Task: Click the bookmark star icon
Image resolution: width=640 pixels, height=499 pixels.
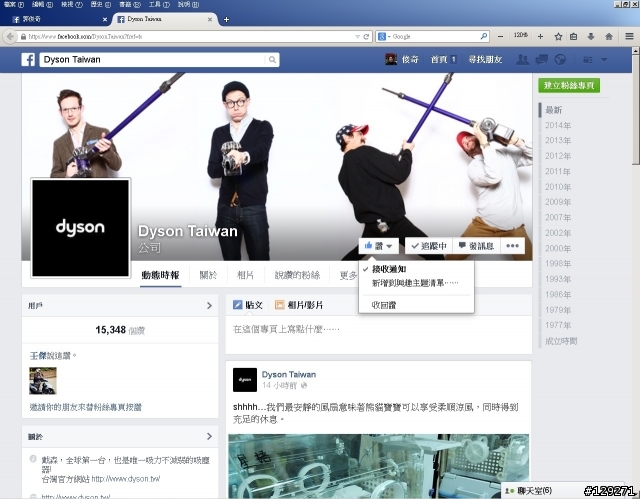Action: pos(558,37)
